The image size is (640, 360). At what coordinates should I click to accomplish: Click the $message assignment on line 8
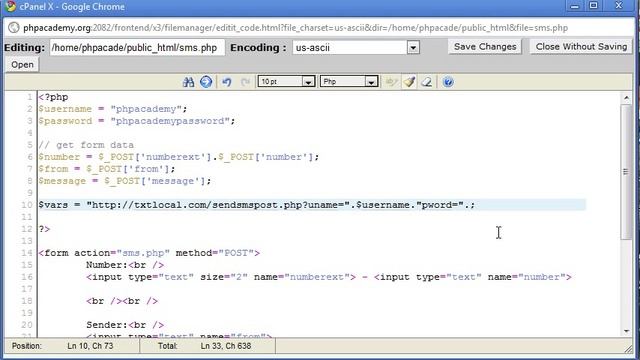coord(124,181)
